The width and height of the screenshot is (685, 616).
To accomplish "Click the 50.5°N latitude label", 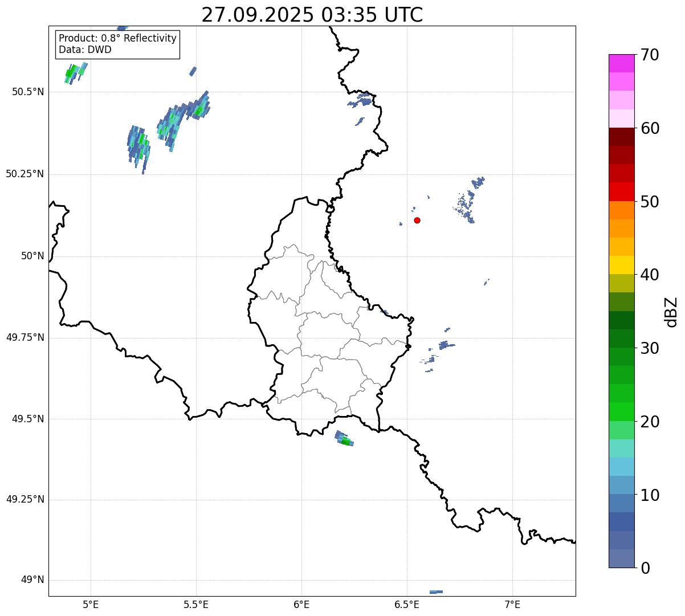I will point(28,92).
